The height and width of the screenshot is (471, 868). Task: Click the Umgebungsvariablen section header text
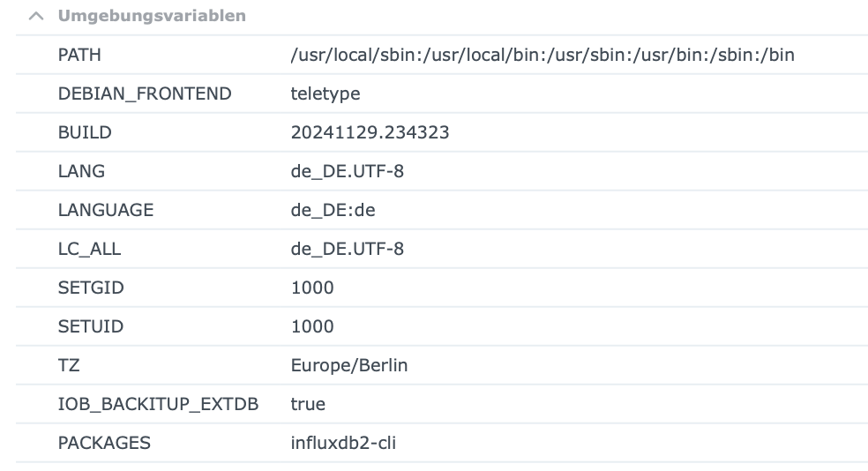(152, 16)
